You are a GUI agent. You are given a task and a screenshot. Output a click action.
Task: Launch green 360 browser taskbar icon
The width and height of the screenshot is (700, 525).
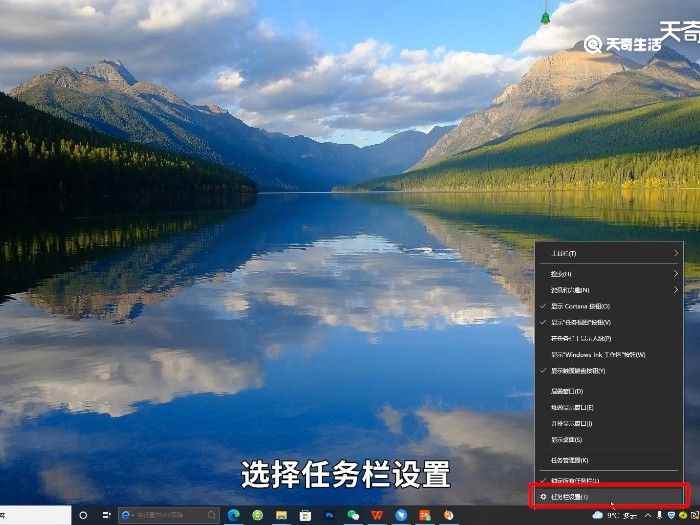pyautogui.click(x=258, y=515)
